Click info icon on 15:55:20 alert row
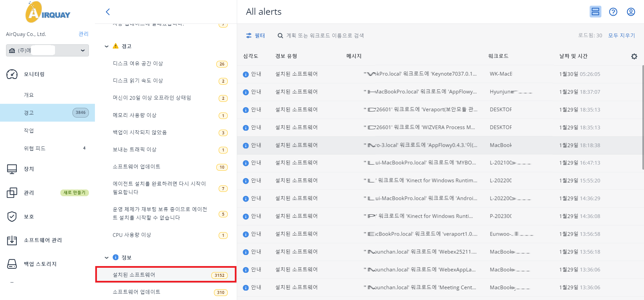The width and height of the screenshot is (644, 300). coord(246,181)
